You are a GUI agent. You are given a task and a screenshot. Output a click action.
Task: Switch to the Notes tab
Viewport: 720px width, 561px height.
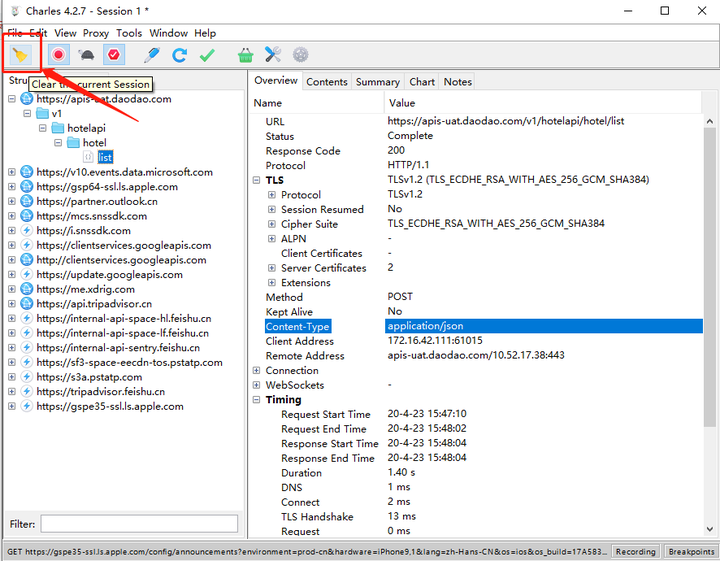pos(458,82)
